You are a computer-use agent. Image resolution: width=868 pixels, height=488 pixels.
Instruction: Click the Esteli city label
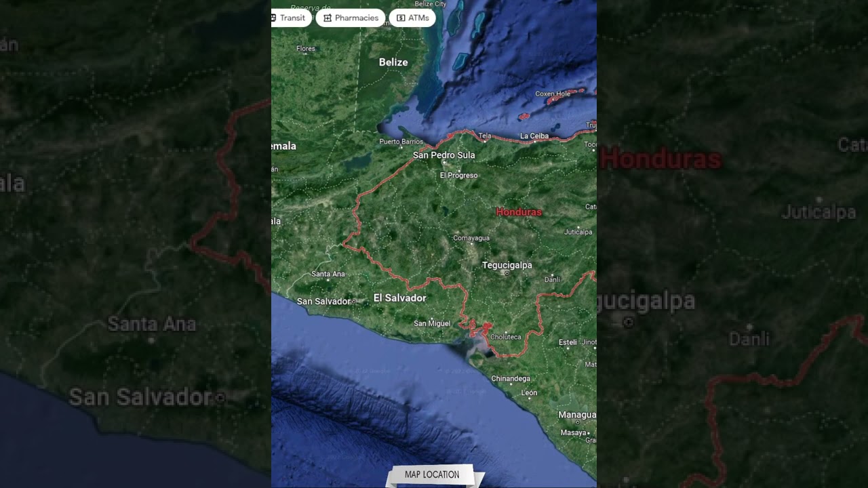tap(568, 342)
